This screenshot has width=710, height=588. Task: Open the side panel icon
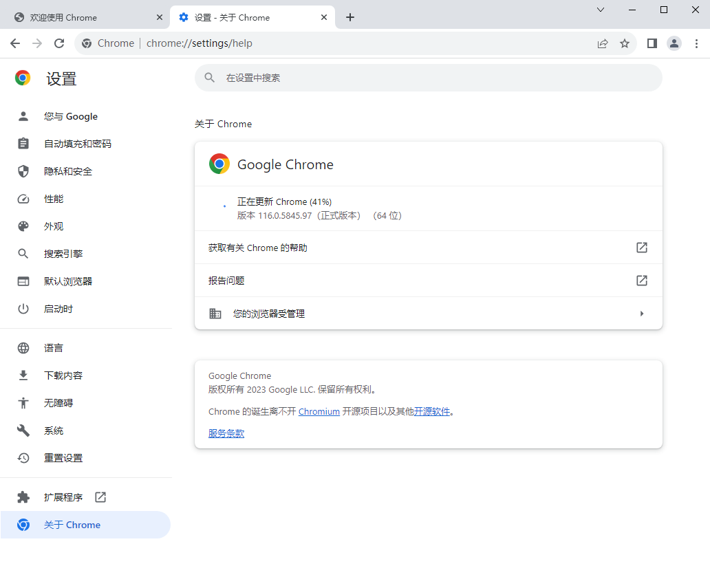coord(652,43)
